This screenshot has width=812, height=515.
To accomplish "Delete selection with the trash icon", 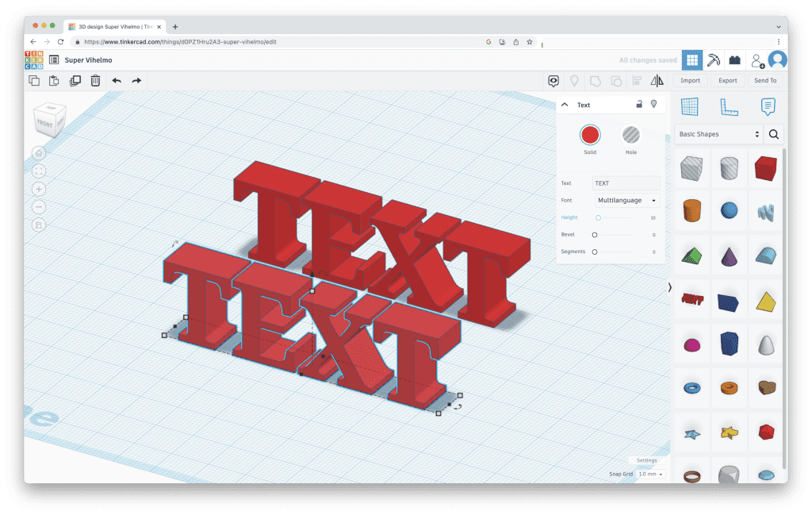I will [95, 80].
